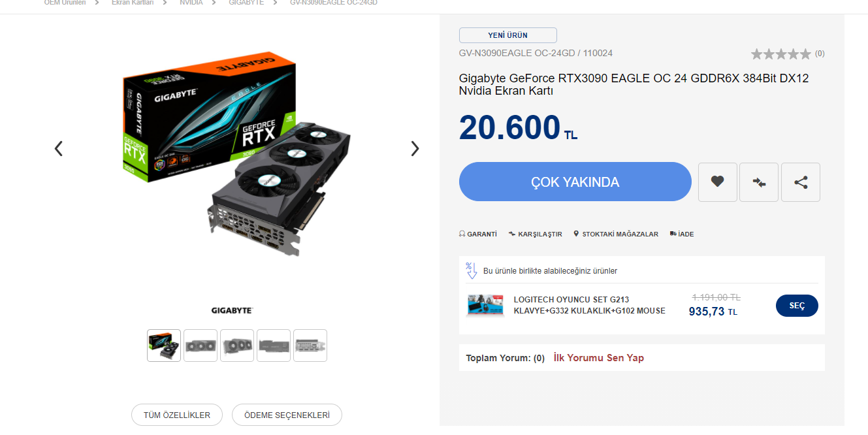Click the star rating icons
This screenshot has width=868, height=435.
pos(781,54)
